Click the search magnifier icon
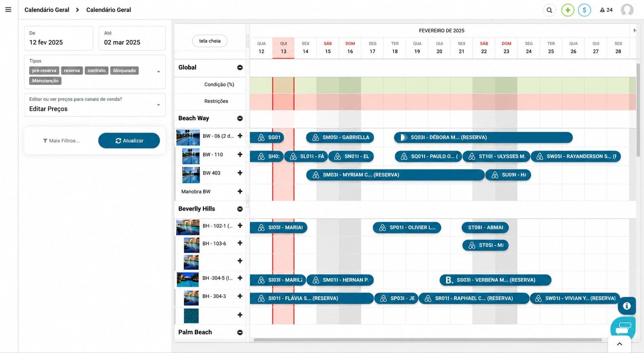644x353 pixels. point(549,10)
